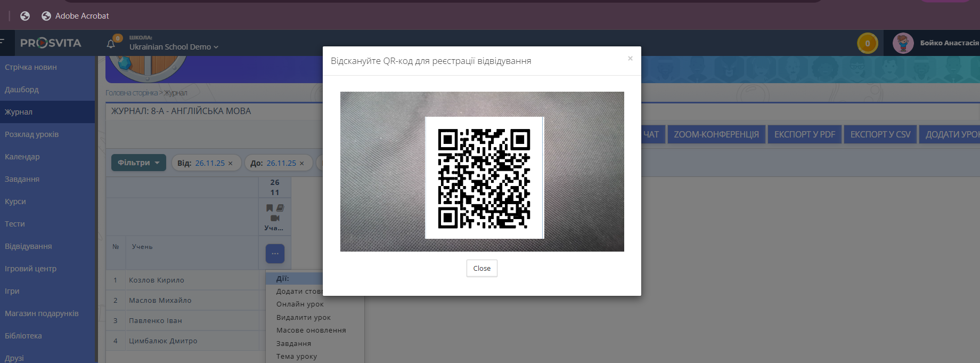This screenshot has height=363, width=980.
Task: Open the notifications bell
Action: (111, 44)
